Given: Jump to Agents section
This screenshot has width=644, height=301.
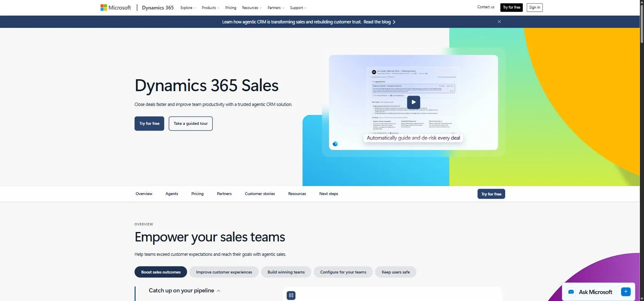Looking at the screenshot, I should pyautogui.click(x=172, y=194).
